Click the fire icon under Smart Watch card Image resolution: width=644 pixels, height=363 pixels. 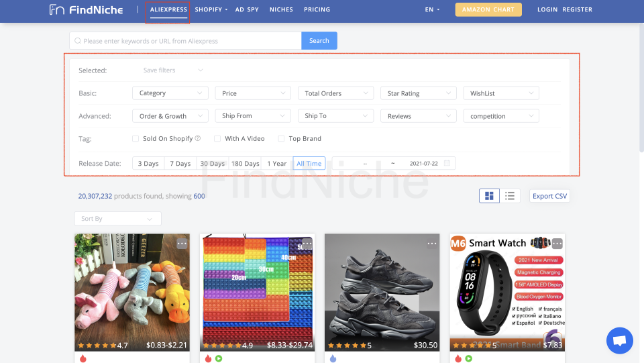pyautogui.click(x=458, y=358)
